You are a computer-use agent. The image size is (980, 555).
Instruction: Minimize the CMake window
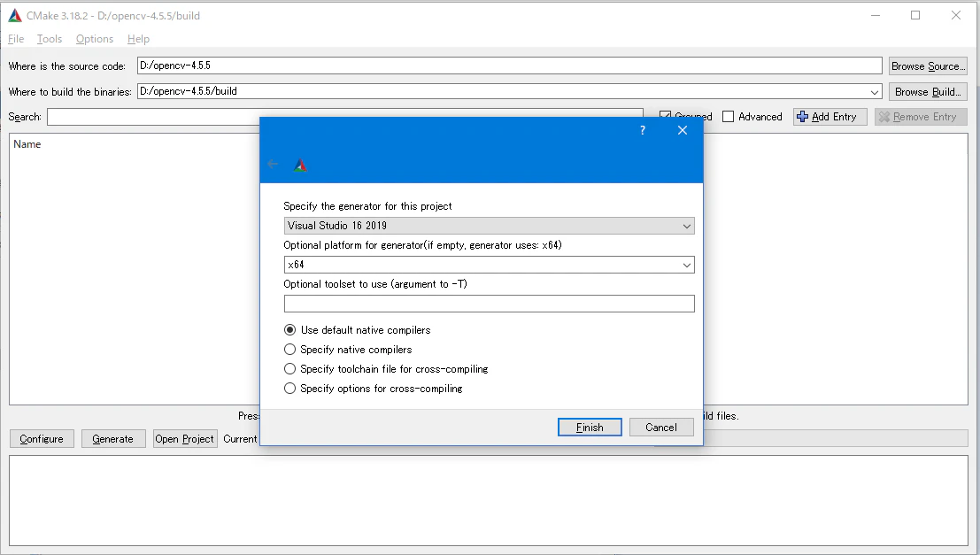pyautogui.click(x=876, y=16)
